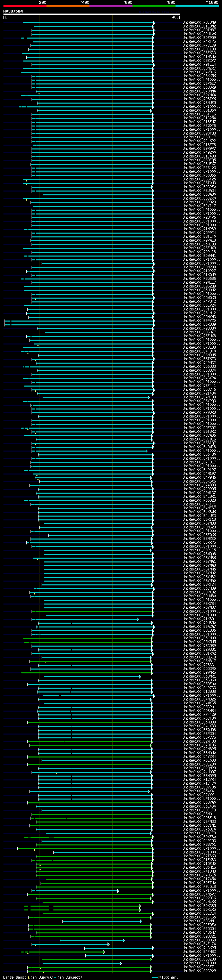
Task: Select hit label UniRef100_C3KK56
Action: pyautogui.click(x=199, y=76)
